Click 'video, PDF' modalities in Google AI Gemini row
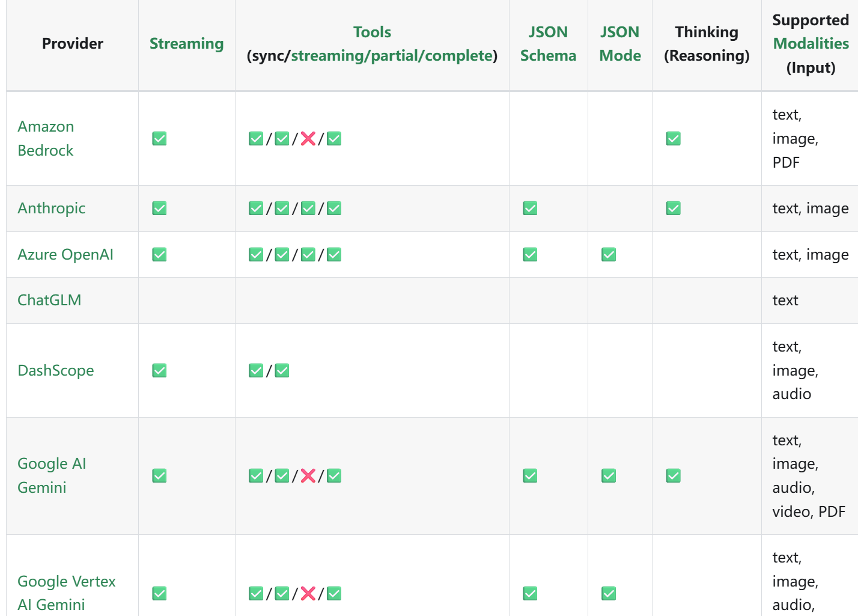This screenshot has width=858, height=616. 809,511
